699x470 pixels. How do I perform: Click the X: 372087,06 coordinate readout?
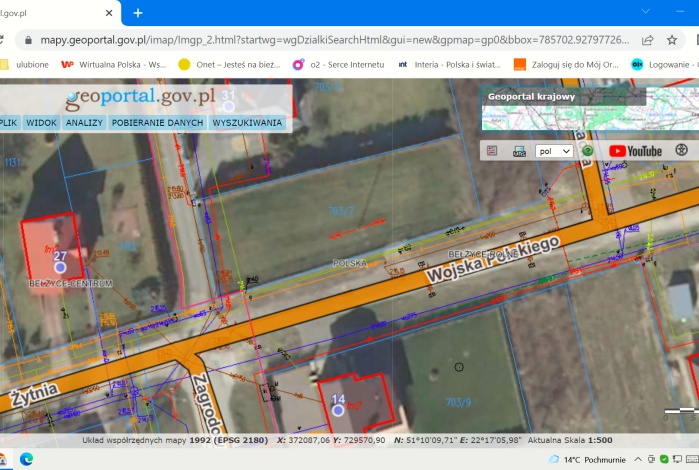pos(304,440)
